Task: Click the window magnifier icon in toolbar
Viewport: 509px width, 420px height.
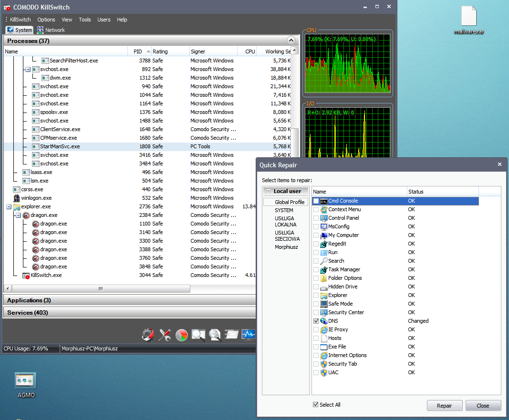Action: coord(198,335)
